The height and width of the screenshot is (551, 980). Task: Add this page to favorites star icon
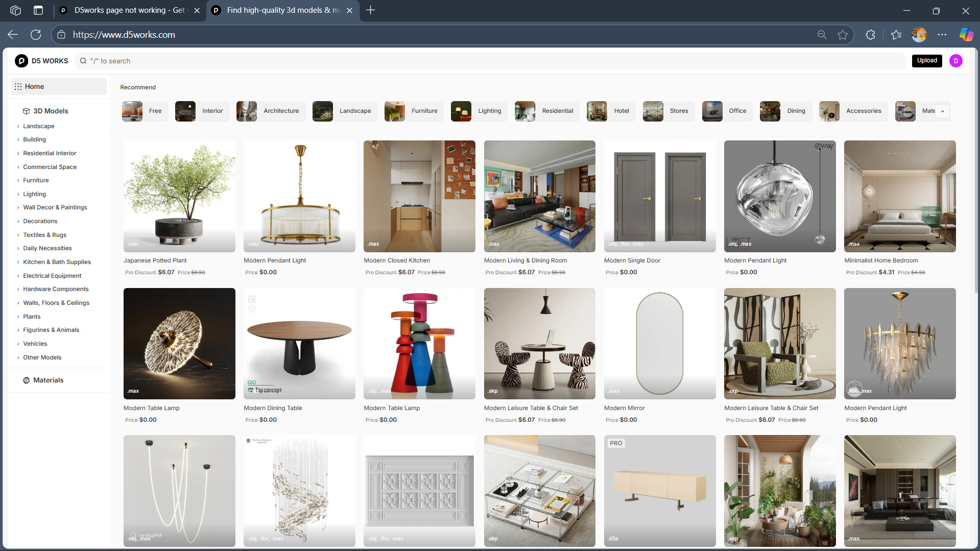842,35
